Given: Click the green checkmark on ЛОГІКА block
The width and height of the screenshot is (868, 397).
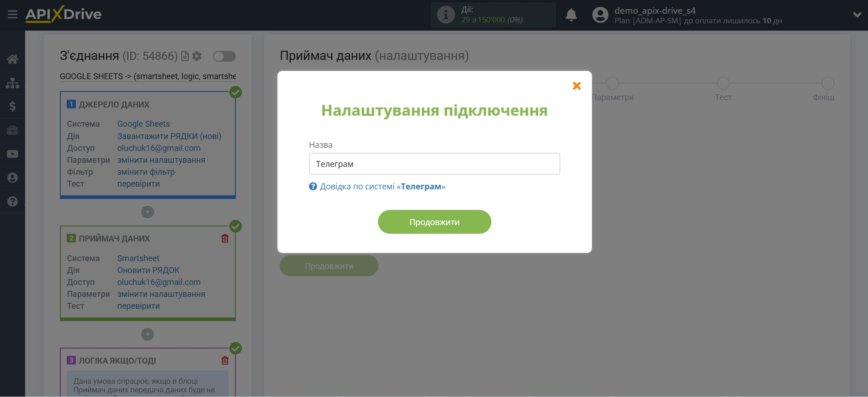Looking at the screenshot, I should click(x=235, y=349).
